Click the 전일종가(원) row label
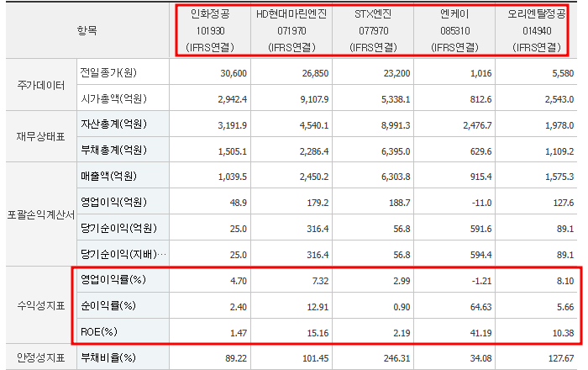588x370 pixels. coord(108,72)
